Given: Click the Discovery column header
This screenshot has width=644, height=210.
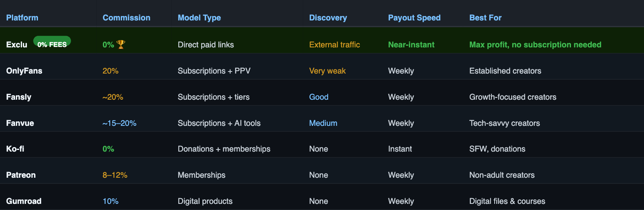Looking at the screenshot, I should point(328,18).
